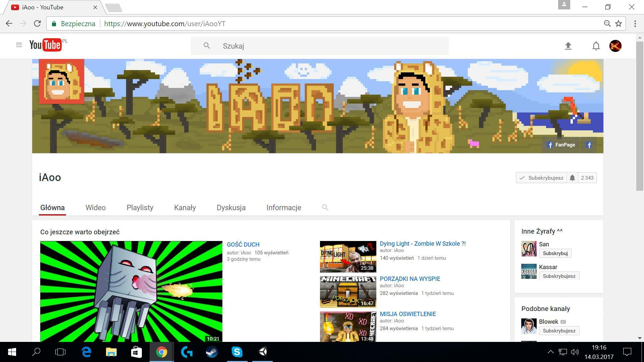Click the PORZĄDKI NA WYSPIE thumbnail
Screen dimensions: 644x362
click(x=348, y=292)
